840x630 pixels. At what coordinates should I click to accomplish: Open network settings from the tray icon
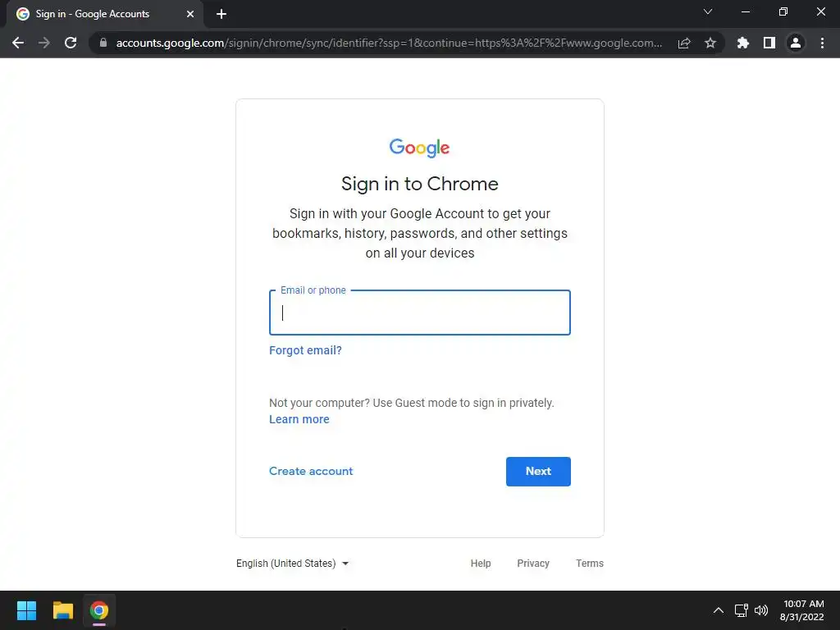742,610
